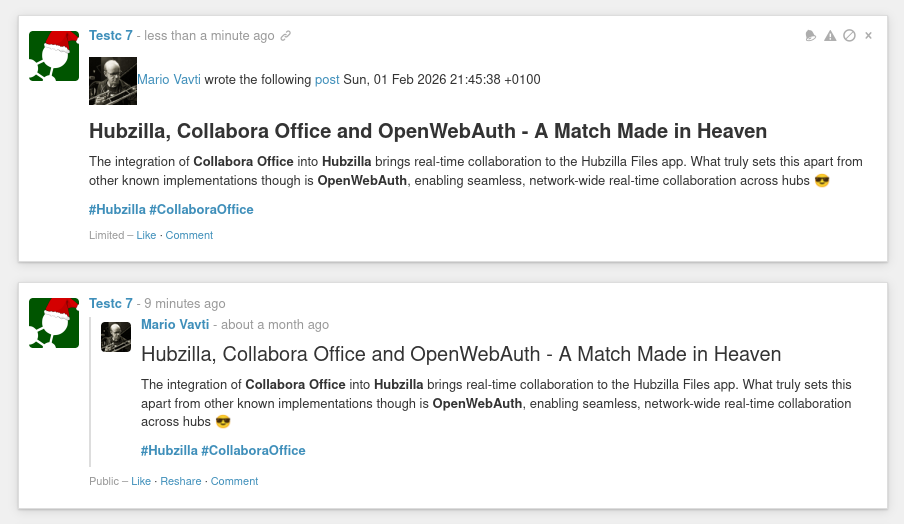Click Comment on the Limited post
904x524 pixels.
(x=189, y=236)
